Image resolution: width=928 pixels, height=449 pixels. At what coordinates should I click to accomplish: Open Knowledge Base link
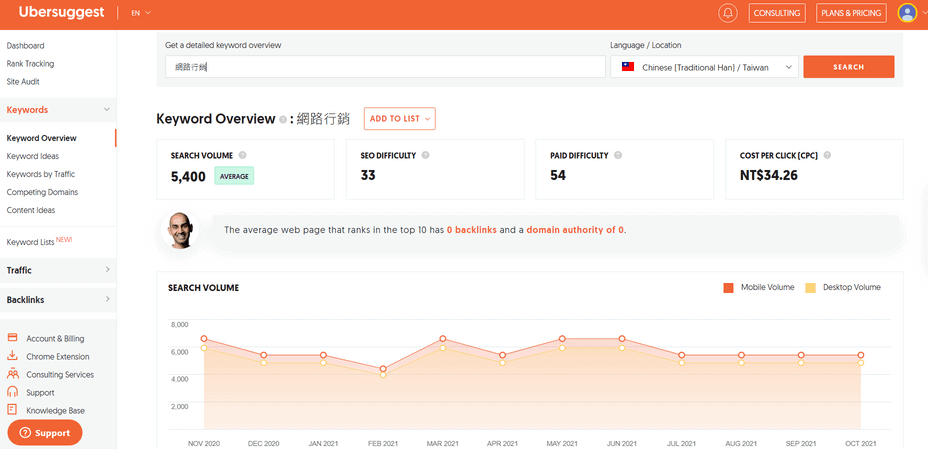(x=56, y=411)
